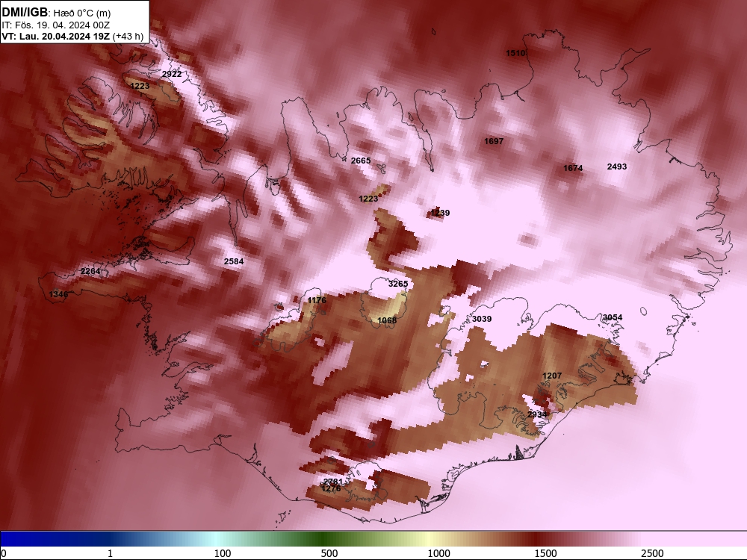Click the 1239 height value
Viewport: 747px width, 560px height.
(440, 213)
